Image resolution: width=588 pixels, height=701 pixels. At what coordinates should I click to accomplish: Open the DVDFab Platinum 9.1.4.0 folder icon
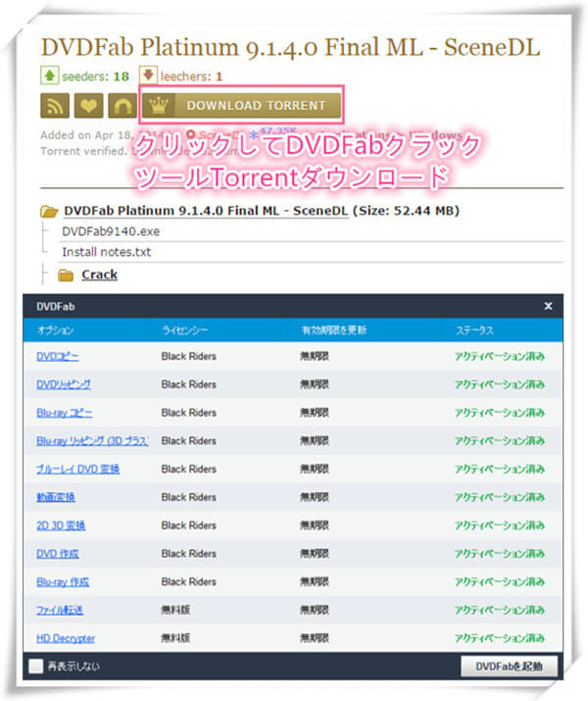(49, 211)
